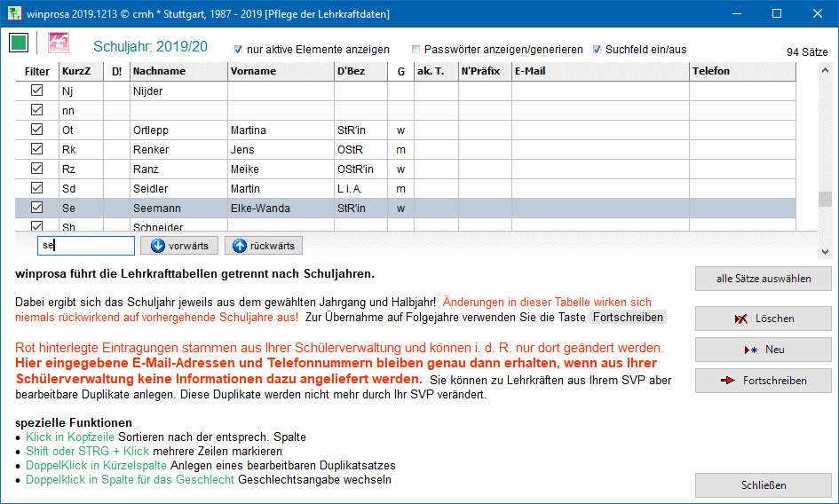Viewport: 839px width, 504px height.
Task: Click the pink toolbar icon beside green square
Action: (x=59, y=43)
